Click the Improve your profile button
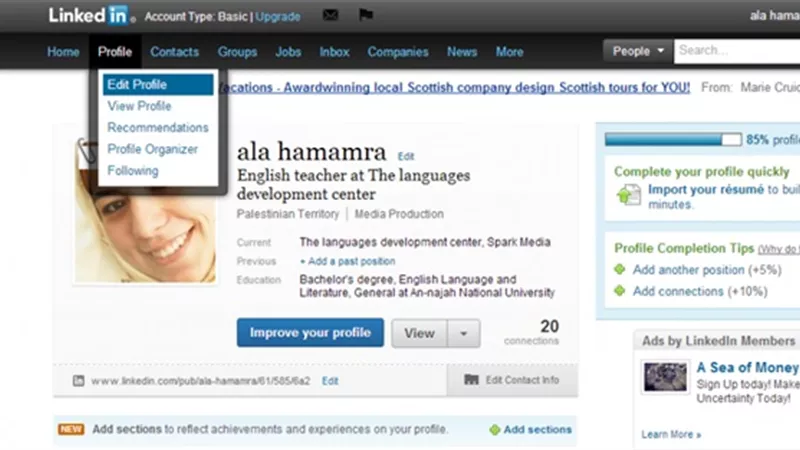800x450 pixels. tap(310, 333)
